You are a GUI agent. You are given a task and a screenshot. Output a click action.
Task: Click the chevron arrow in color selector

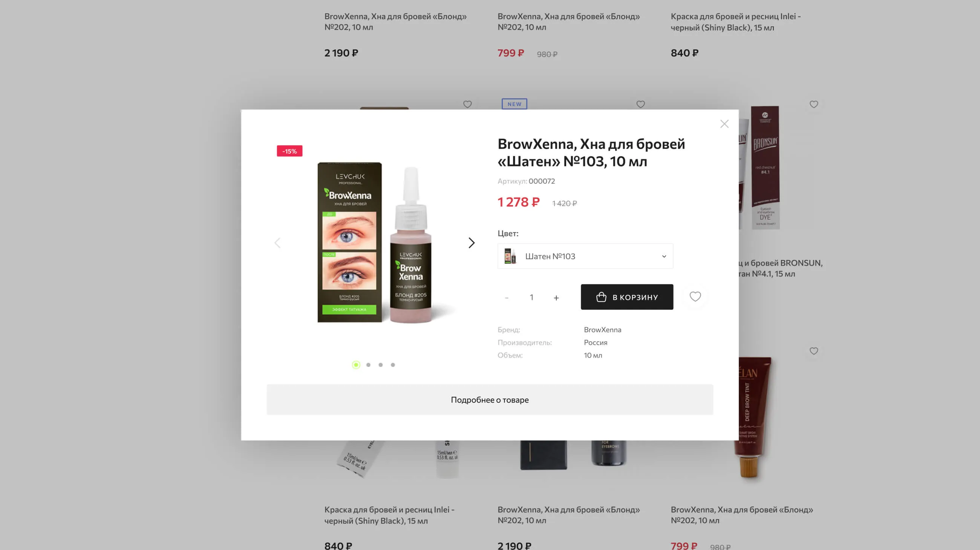pos(664,256)
